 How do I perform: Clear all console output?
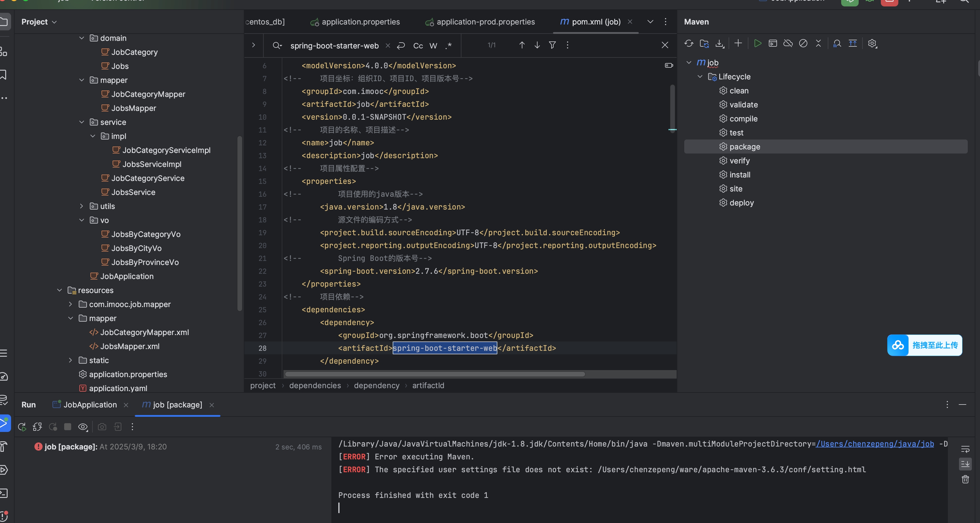click(x=965, y=479)
